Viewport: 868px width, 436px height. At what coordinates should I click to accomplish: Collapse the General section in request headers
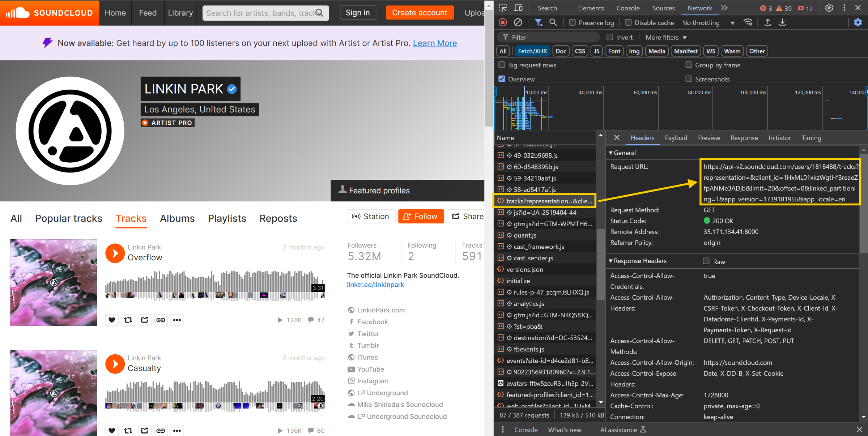610,153
